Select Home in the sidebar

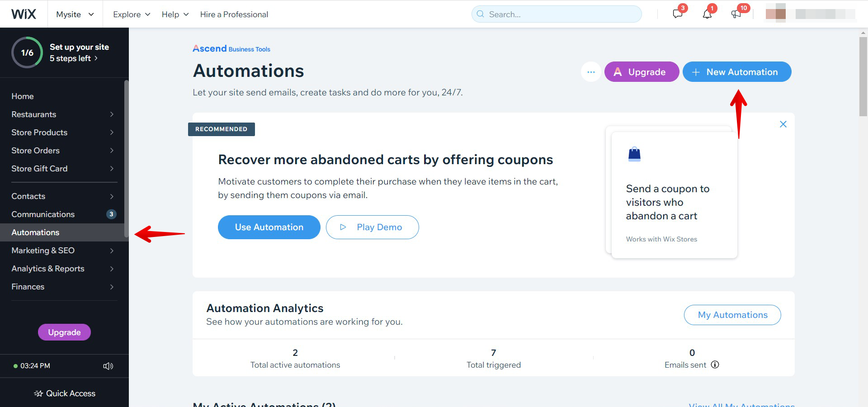point(23,96)
